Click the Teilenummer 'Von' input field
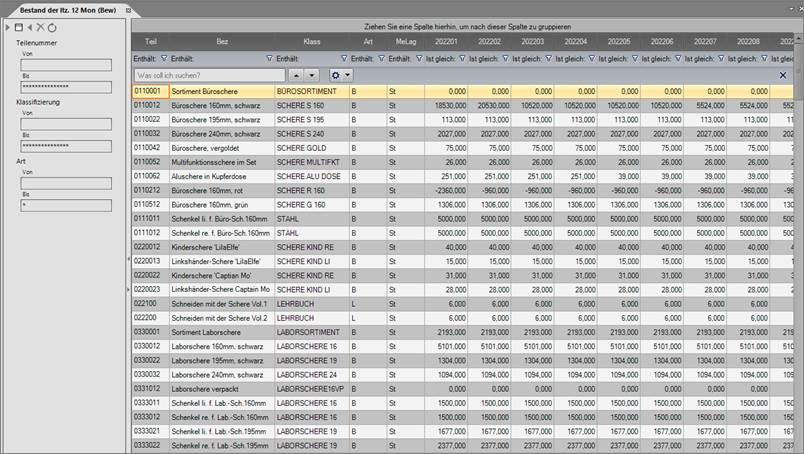The height and width of the screenshot is (454, 804). pyautogui.click(x=66, y=66)
